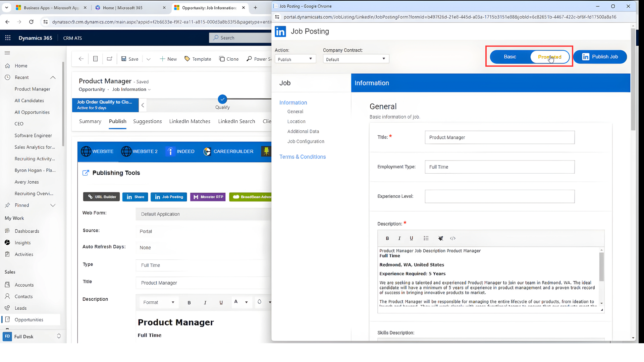Expand the Pinned section in sidebar
Image resolution: width=644 pixels, height=362 pixels.
tap(53, 205)
